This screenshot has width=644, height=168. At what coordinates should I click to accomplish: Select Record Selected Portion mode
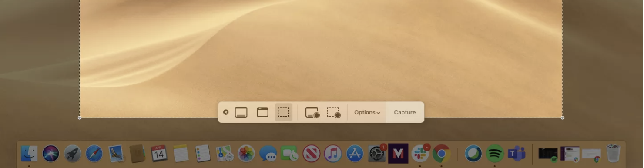[334, 112]
